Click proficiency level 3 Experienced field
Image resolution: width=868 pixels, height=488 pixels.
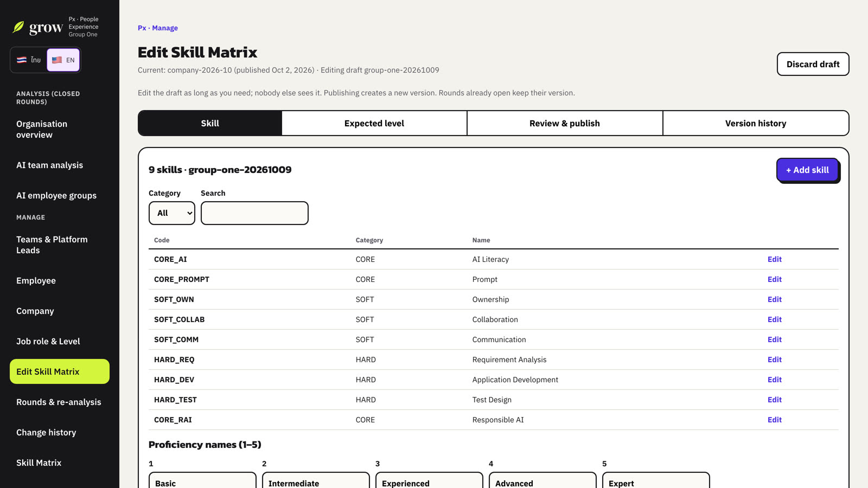click(x=429, y=481)
